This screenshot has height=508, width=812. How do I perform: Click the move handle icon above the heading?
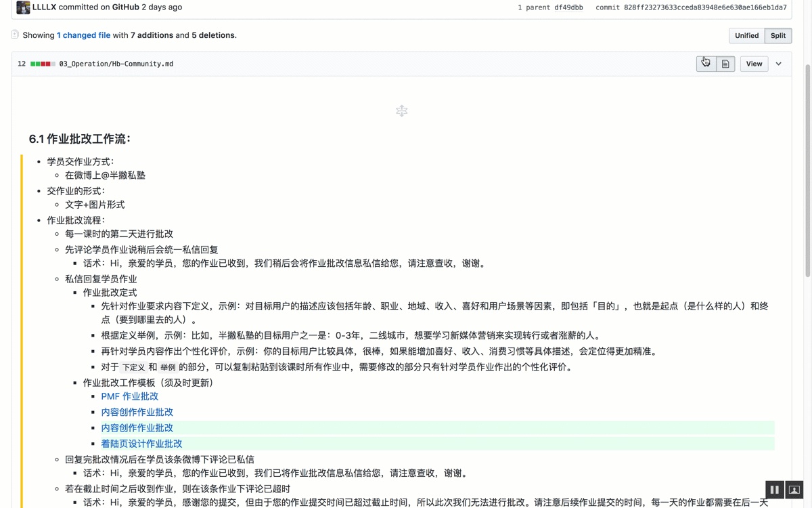(x=401, y=111)
